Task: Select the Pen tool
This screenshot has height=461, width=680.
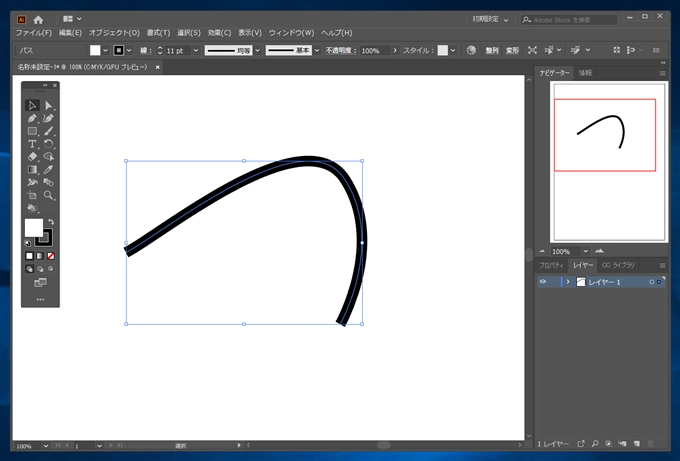Action: pos(32,118)
